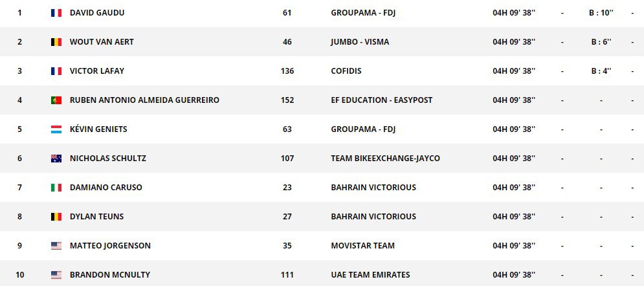Click David Gaudu's B : 10'' bonus
This screenshot has width=644, height=286.
click(x=601, y=13)
